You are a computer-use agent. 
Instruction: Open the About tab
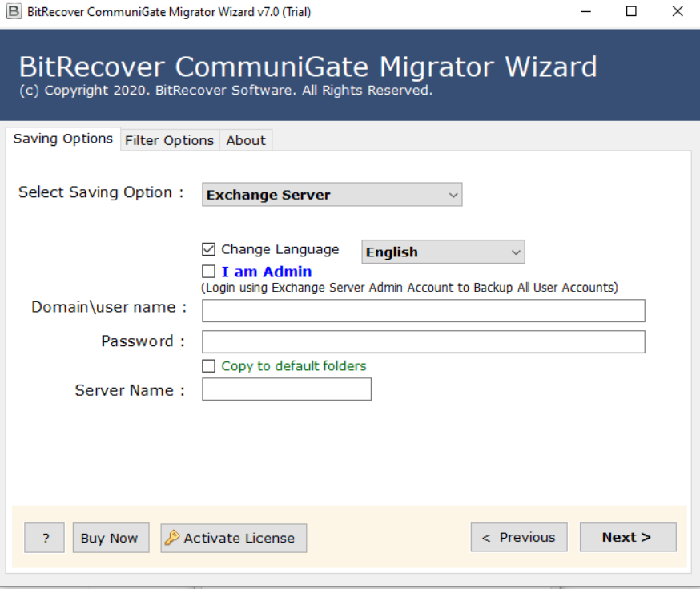pos(245,140)
